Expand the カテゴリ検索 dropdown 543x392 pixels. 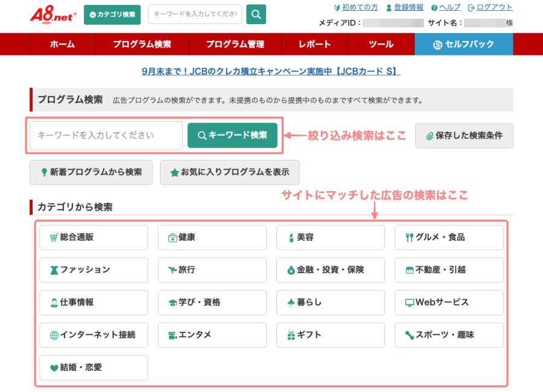tap(112, 14)
